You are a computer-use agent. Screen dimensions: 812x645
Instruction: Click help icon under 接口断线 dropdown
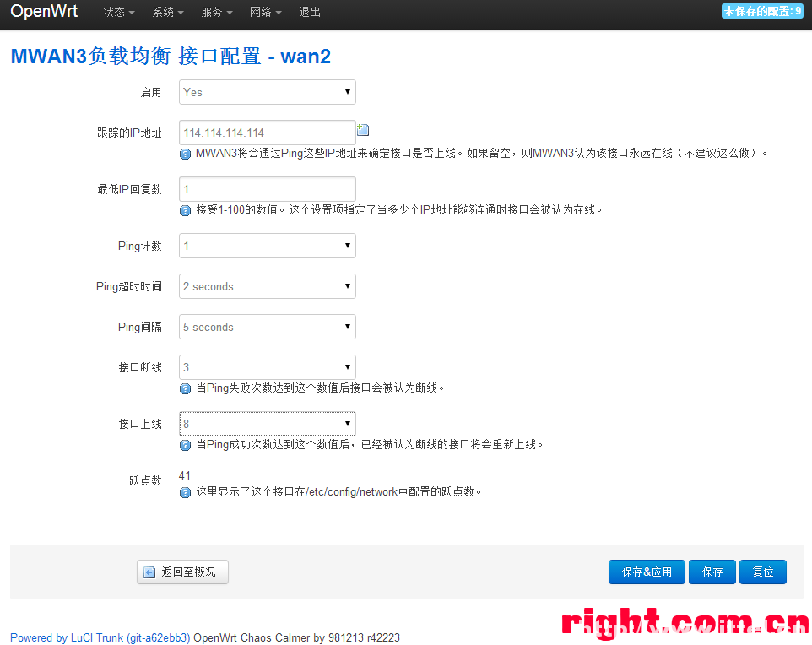[x=185, y=388]
